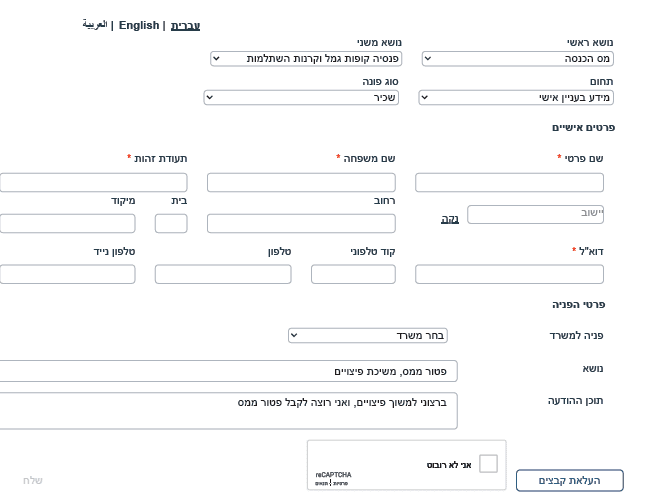Screen dimensions: 645x504
Task: Switch language to Arabic العربية
Action: click(x=95, y=25)
